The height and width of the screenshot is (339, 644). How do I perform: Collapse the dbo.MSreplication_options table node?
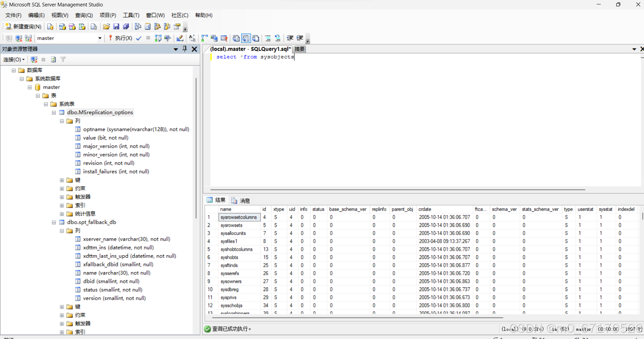54,112
